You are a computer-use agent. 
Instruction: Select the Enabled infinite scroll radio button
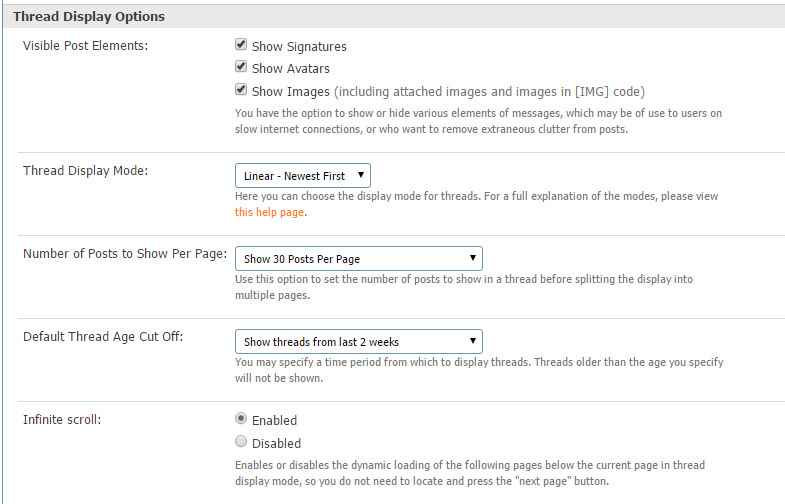(241, 418)
